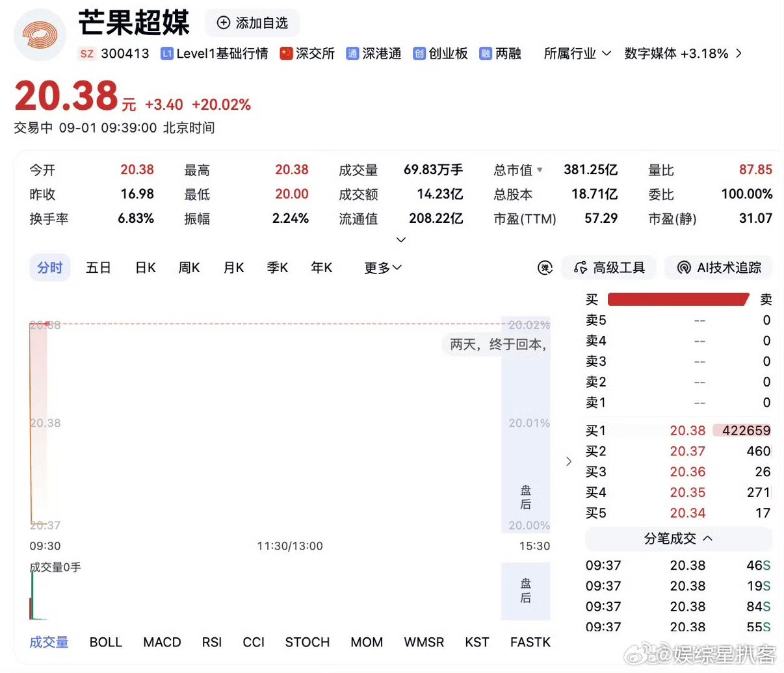Toggle 总市值 dropdown triangle
This screenshot has width=784, height=673.
point(540,170)
